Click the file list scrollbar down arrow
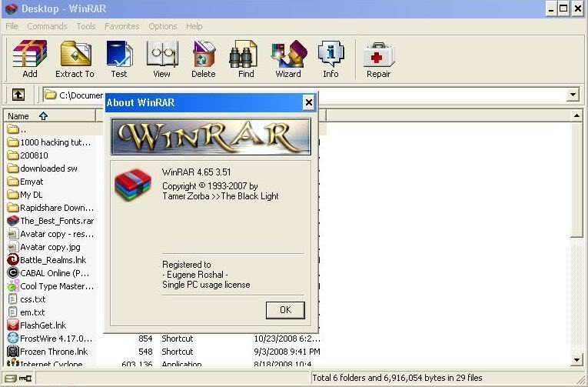588x387 pixels. tap(576, 360)
